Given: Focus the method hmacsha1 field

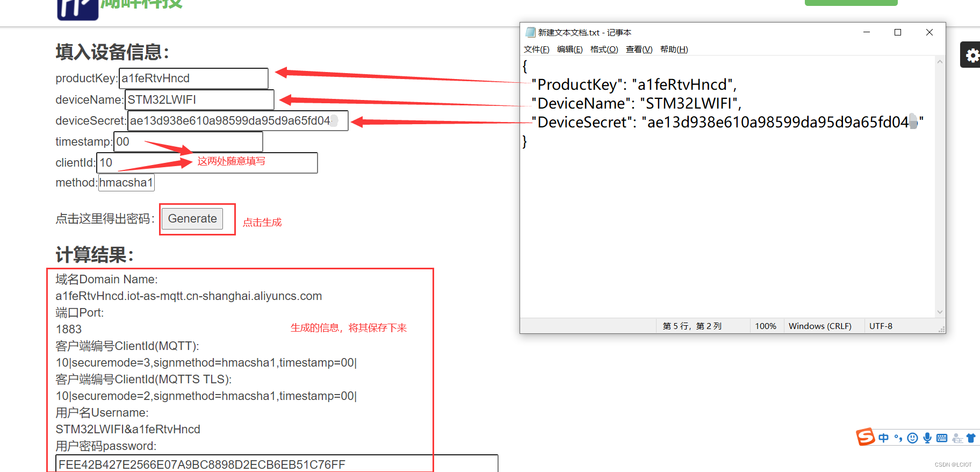Looking at the screenshot, I should 126,183.
